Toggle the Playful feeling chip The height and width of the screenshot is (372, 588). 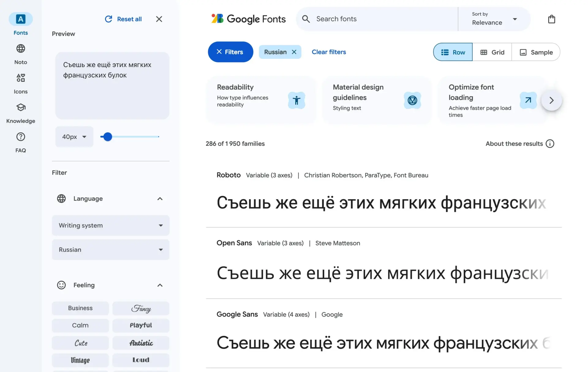pos(141,325)
